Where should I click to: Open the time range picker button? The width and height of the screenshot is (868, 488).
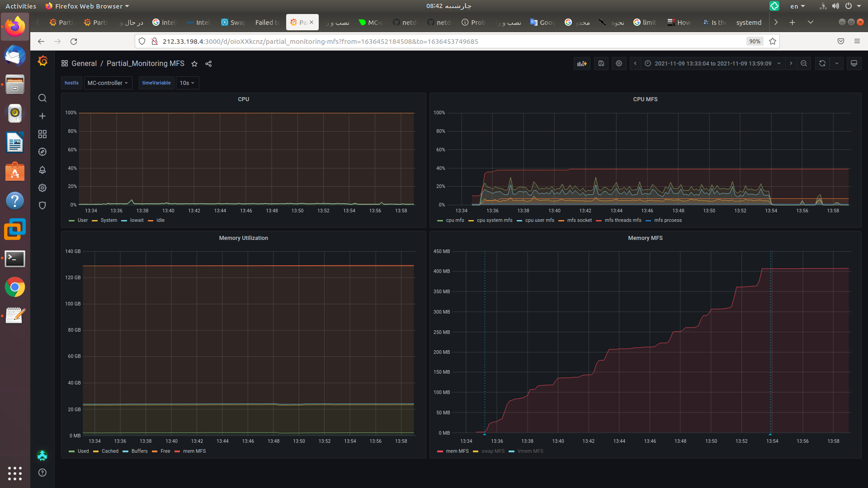tap(712, 64)
